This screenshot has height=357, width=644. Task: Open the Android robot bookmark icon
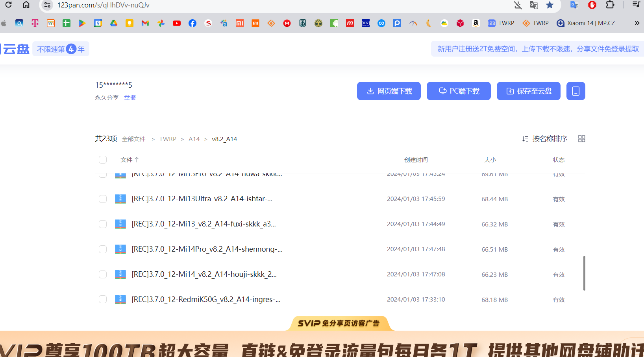click(334, 23)
